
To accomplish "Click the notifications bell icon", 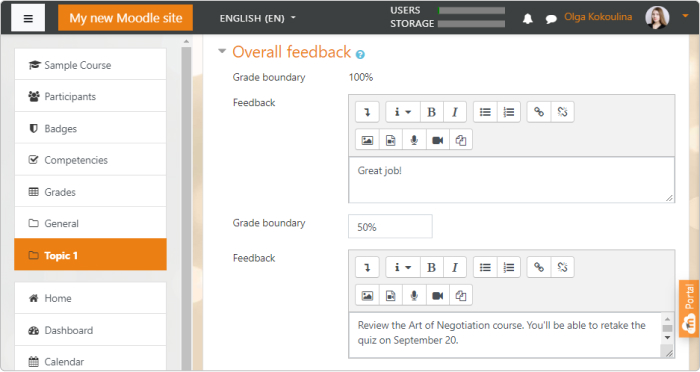I will [x=528, y=19].
